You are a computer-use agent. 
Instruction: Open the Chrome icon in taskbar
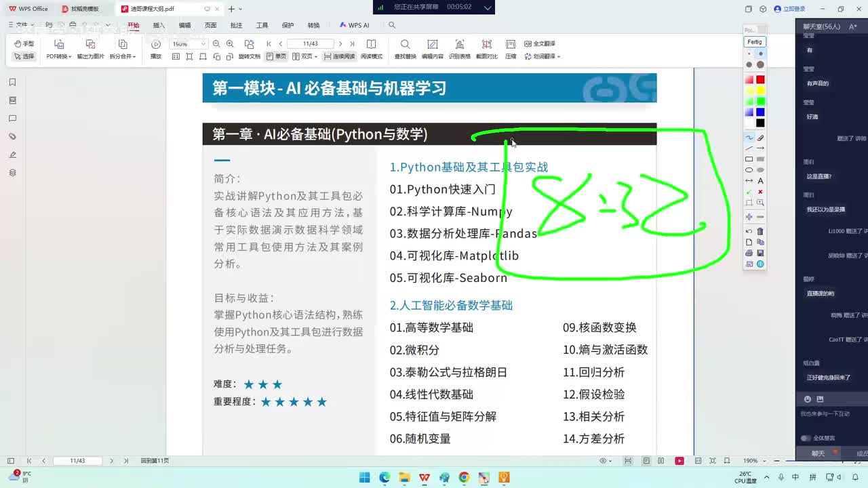tap(464, 477)
